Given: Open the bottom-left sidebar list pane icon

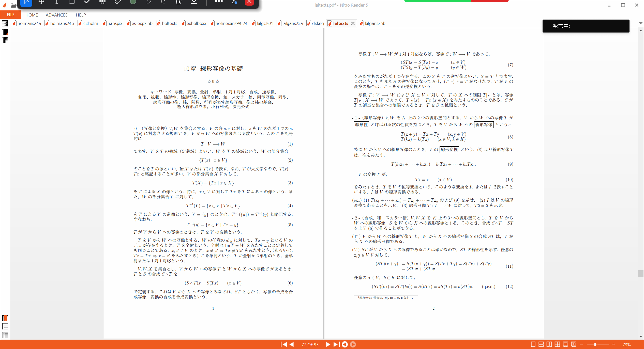Looking at the screenshot, I should (5, 335).
